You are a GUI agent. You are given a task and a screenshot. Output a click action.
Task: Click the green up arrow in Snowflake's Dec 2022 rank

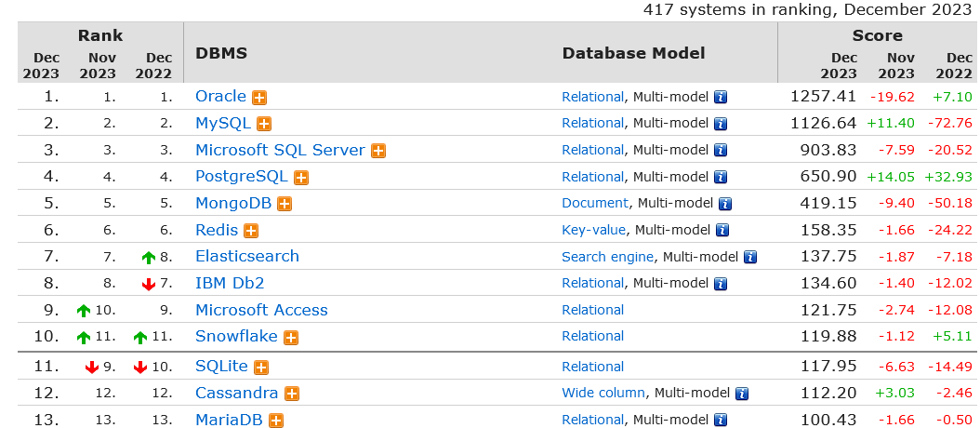pyautogui.click(x=140, y=338)
